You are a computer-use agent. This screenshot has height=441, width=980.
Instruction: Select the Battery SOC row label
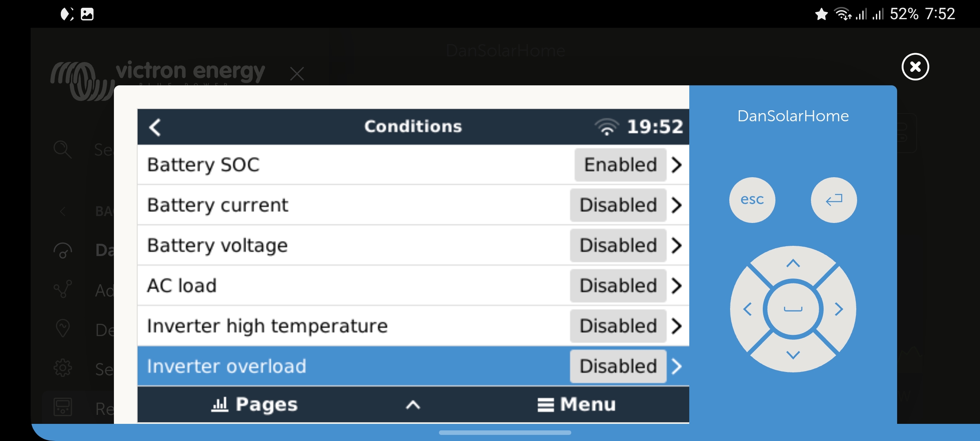(x=203, y=165)
